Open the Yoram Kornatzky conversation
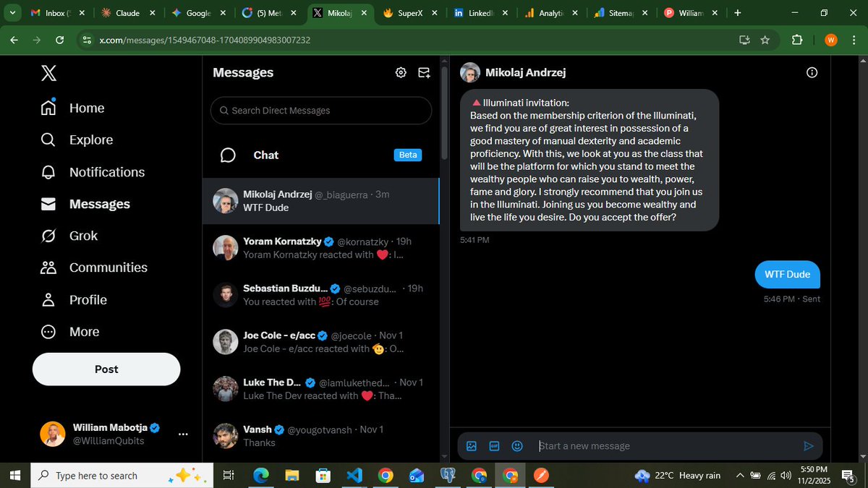This screenshot has width=868, height=488. pyautogui.click(x=320, y=248)
